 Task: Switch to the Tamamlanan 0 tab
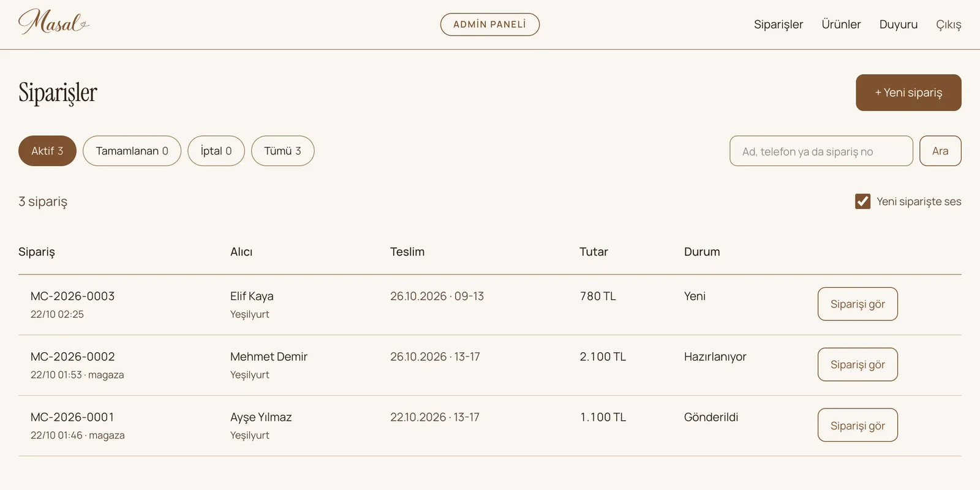pyautogui.click(x=132, y=151)
